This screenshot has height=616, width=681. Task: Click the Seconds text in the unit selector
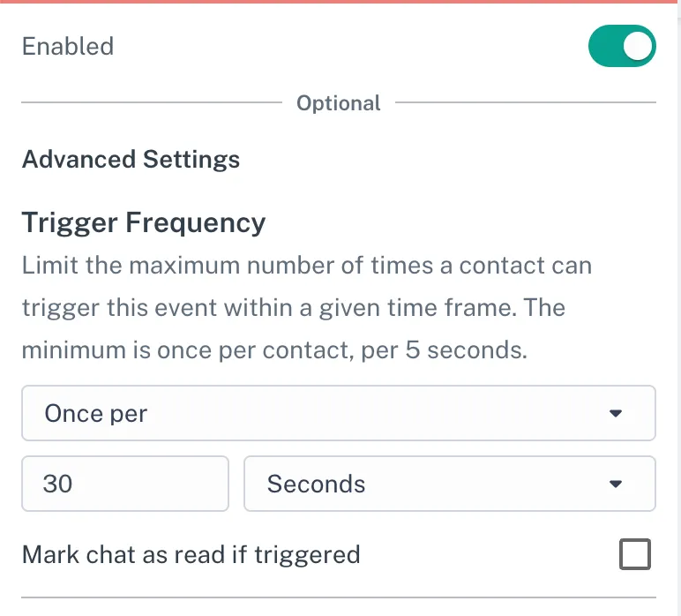click(316, 484)
